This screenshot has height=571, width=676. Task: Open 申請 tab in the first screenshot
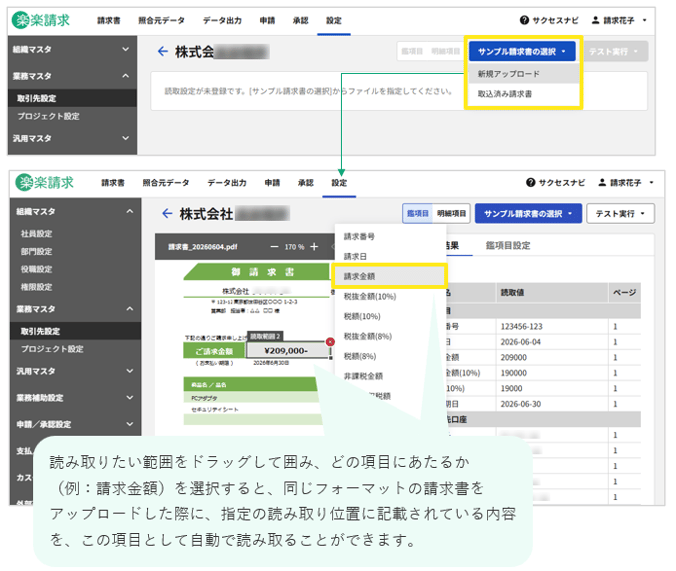click(267, 20)
